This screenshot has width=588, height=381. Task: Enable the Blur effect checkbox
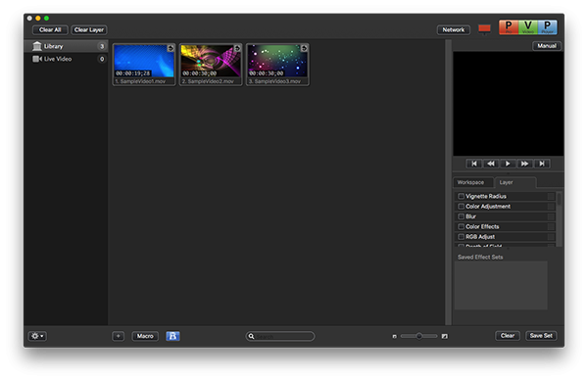coord(461,216)
